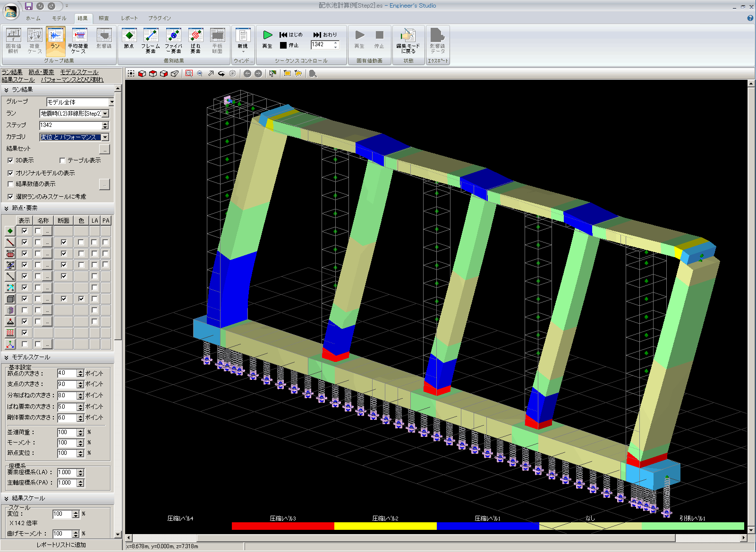This screenshot has height=552, width=756.
Task: Click パフォーマンスとひび割れ link
Action: tap(72, 80)
